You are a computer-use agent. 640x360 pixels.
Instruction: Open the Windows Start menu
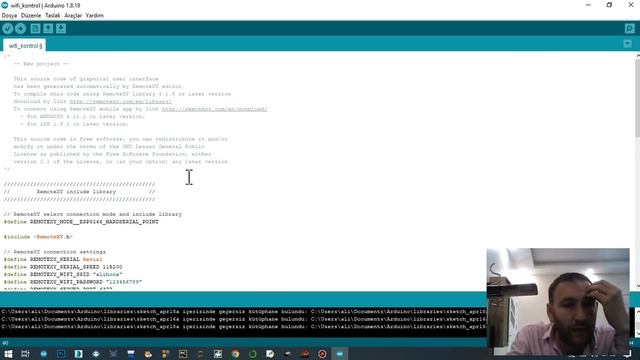pyautogui.click(x=8, y=354)
